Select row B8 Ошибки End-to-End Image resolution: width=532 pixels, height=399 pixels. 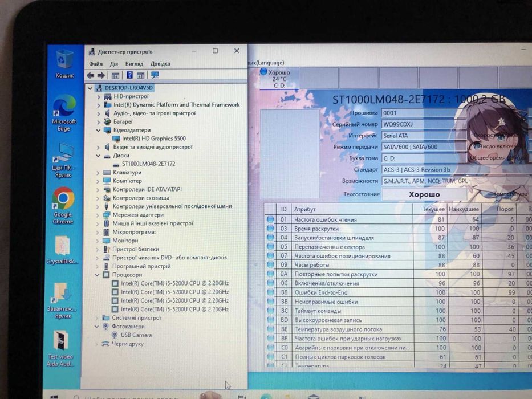tap(398, 292)
